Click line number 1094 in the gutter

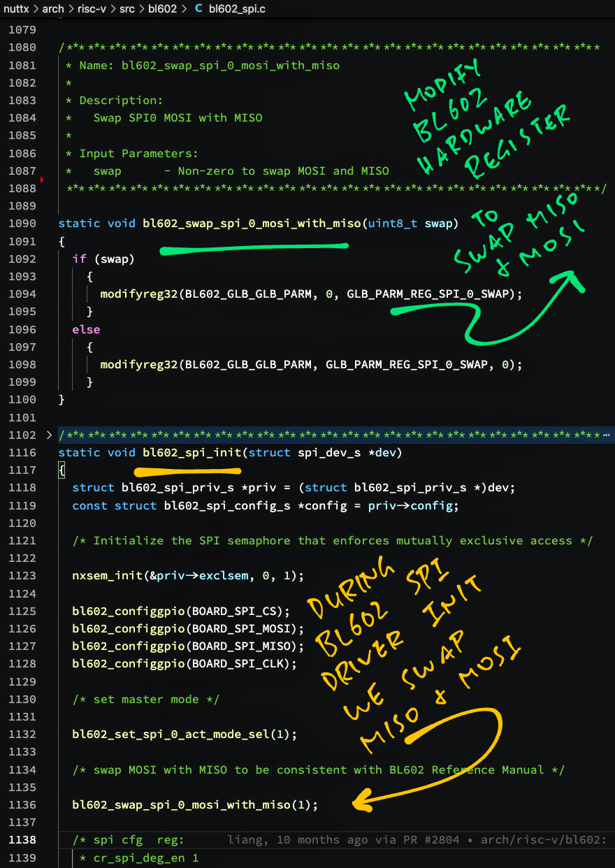(x=22, y=294)
